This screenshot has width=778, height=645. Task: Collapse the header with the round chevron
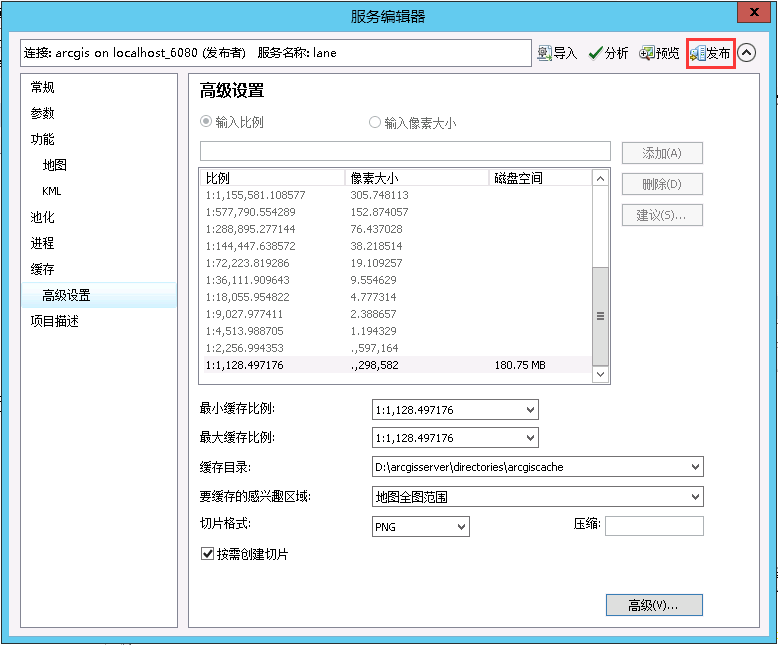[x=747, y=53]
